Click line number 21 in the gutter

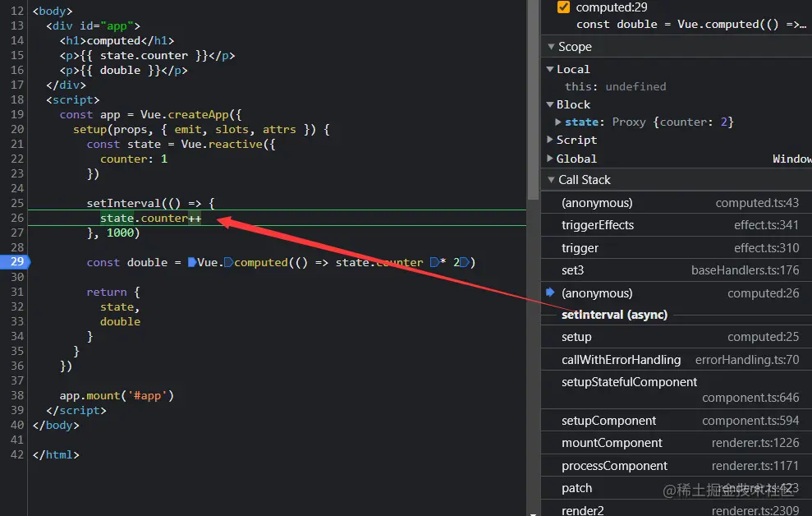pos(17,144)
